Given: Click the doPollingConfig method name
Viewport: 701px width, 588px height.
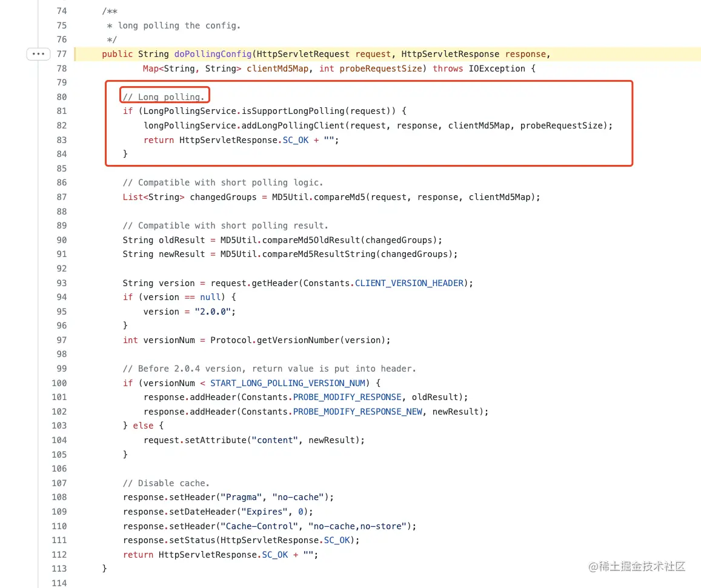Looking at the screenshot, I should (x=213, y=54).
